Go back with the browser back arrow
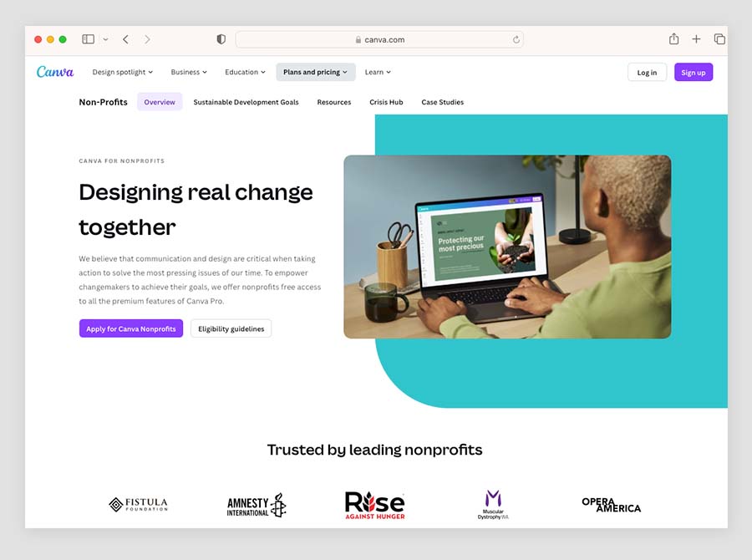 point(125,39)
